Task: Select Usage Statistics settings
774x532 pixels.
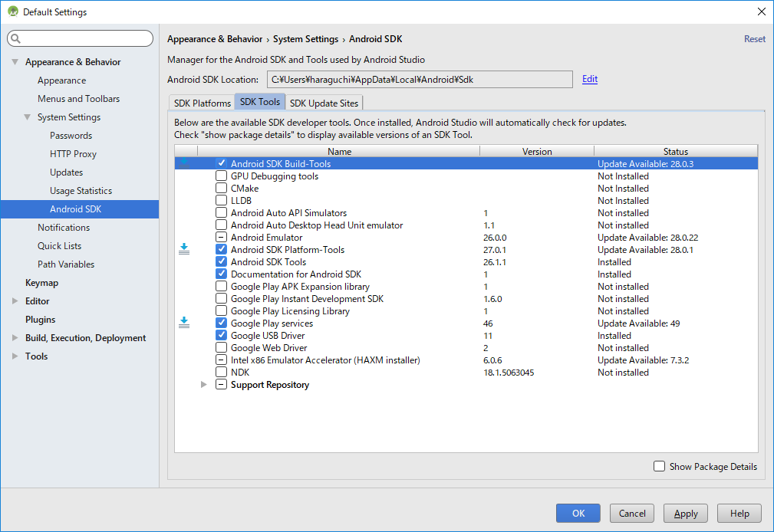Action: point(81,191)
